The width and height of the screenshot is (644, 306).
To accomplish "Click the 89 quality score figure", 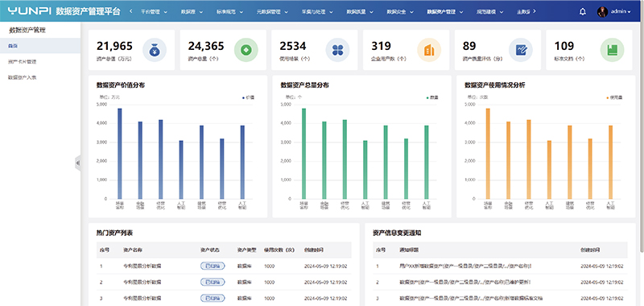I will 469,46.
